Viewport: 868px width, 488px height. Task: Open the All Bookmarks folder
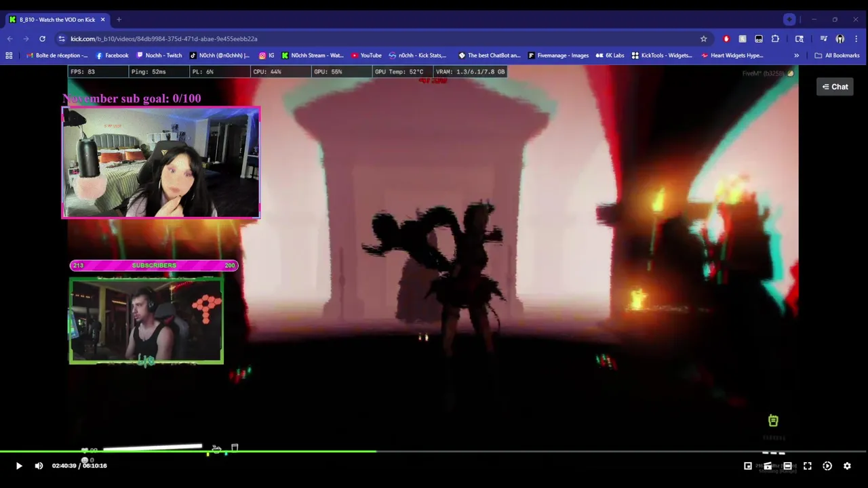(x=837, y=56)
